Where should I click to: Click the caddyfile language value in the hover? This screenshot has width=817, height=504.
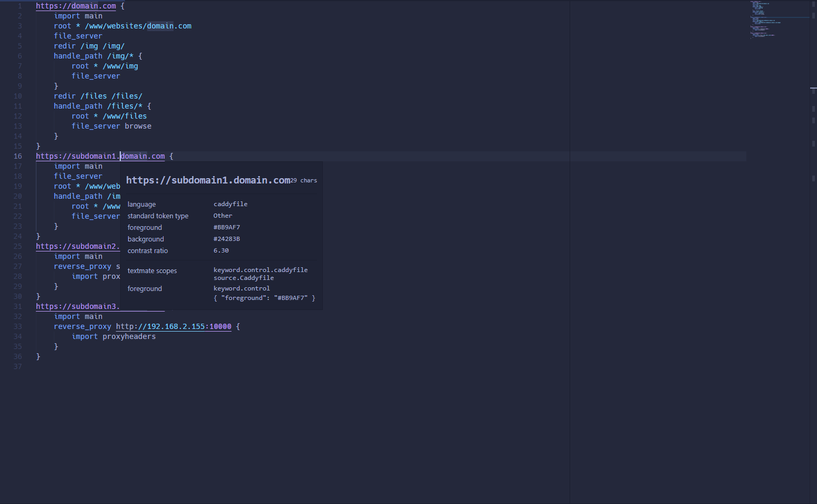pos(230,203)
